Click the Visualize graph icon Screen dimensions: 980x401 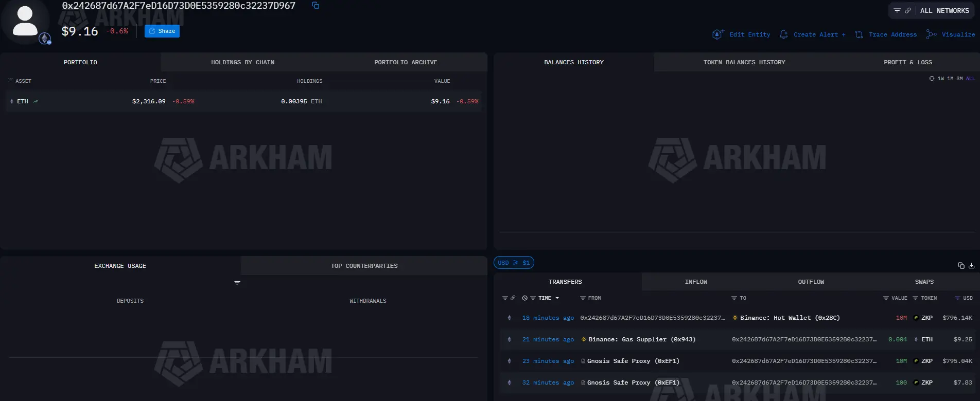click(931, 34)
